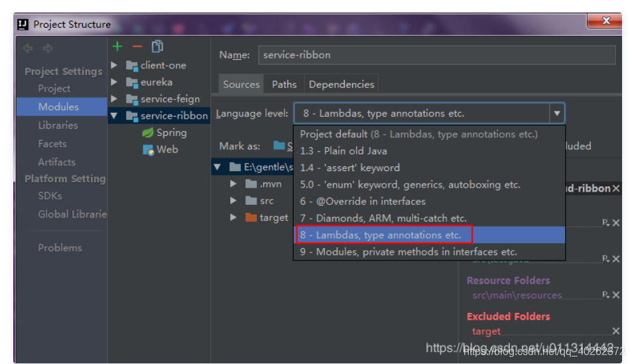Choose 7 - Diamonds, ARM, multi-catch
Image resolution: width=632 pixels, height=364 pixels.
(429, 218)
